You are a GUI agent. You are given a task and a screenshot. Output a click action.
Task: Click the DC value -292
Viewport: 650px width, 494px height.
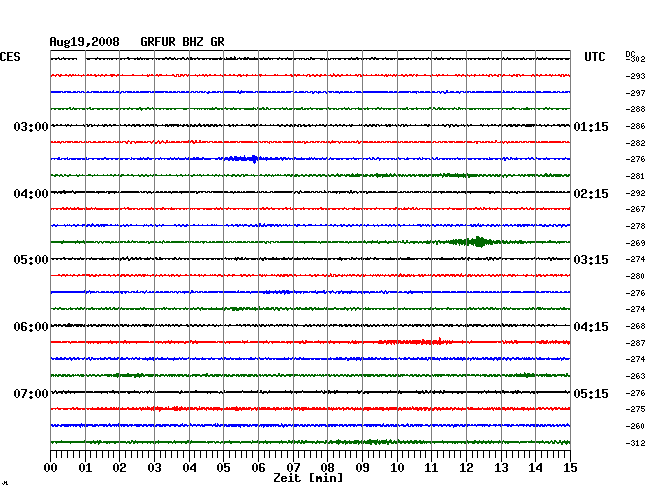click(635, 193)
